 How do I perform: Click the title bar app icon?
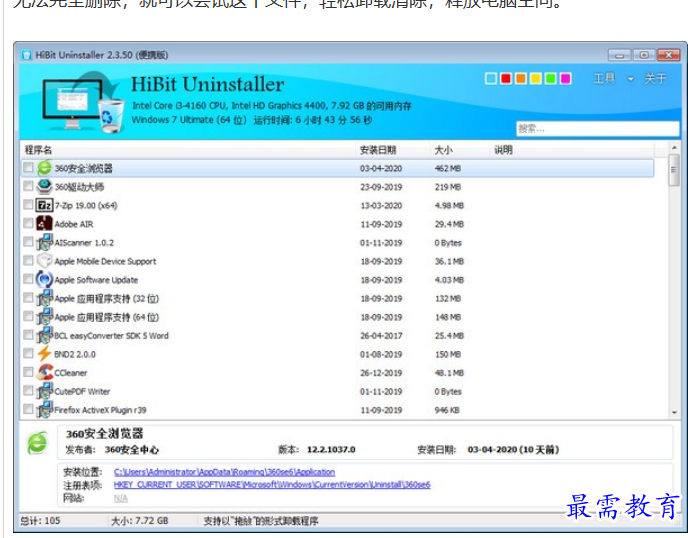pos(27,55)
